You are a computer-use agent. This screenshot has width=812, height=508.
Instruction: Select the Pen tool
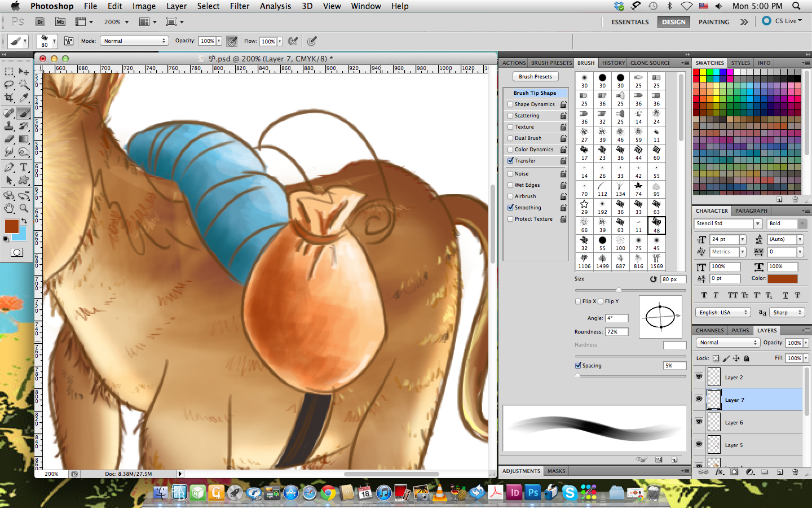9,167
